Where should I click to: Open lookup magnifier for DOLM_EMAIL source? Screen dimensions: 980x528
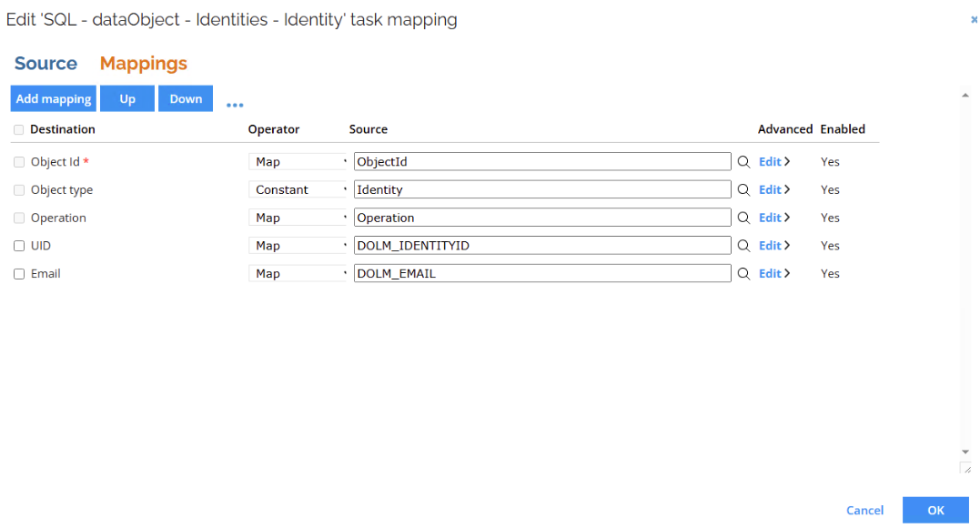click(x=743, y=273)
